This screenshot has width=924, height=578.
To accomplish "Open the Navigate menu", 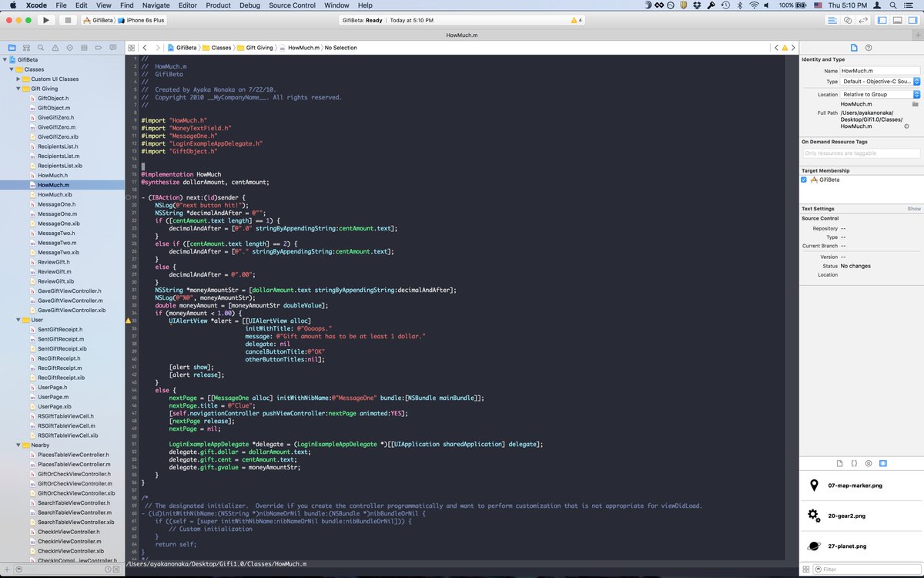I will pos(156,5).
